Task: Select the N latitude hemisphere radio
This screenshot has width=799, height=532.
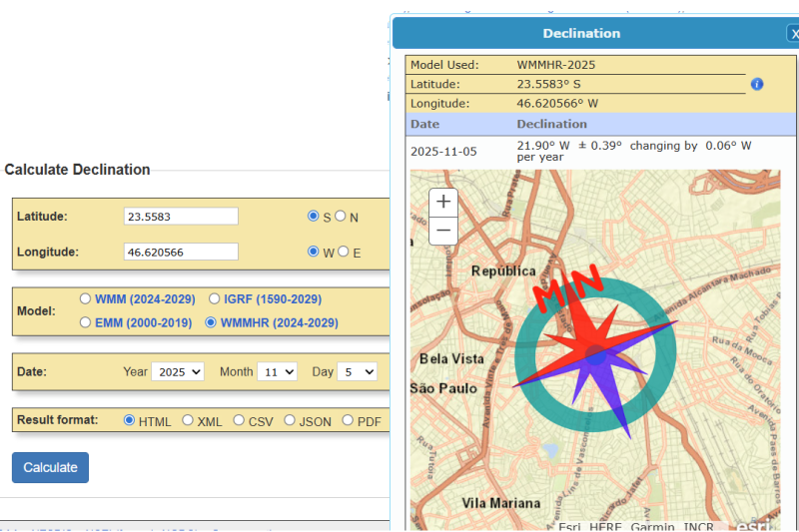Action: click(341, 216)
